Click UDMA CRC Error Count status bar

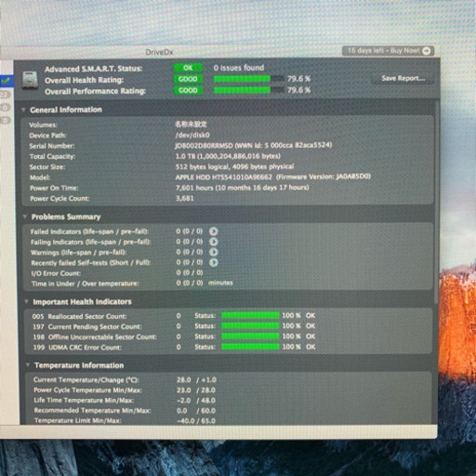pos(250,347)
